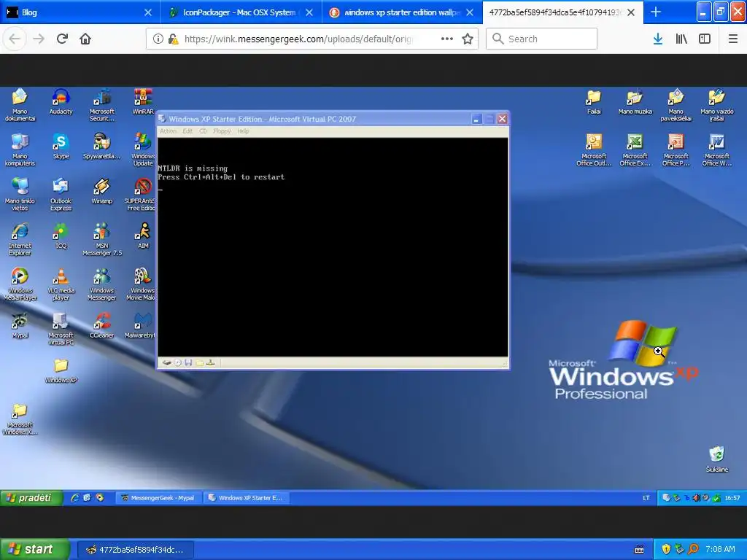Click the on-screen keyboard icon in taskbar
Viewport: 747px width, 560px height.
[639, 550]
